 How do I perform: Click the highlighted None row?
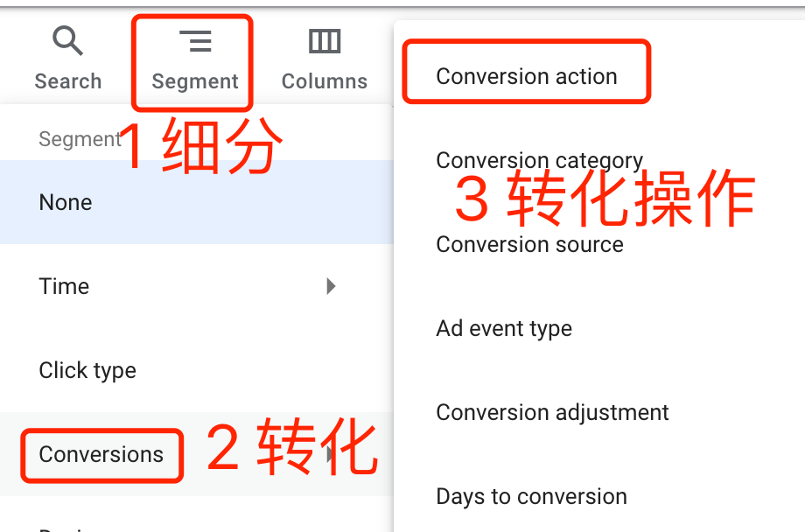(175, 202)
